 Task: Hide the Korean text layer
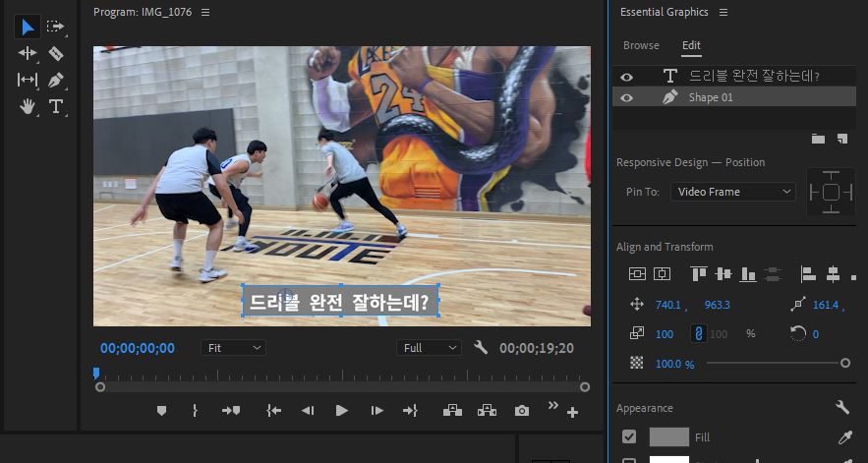626,77
